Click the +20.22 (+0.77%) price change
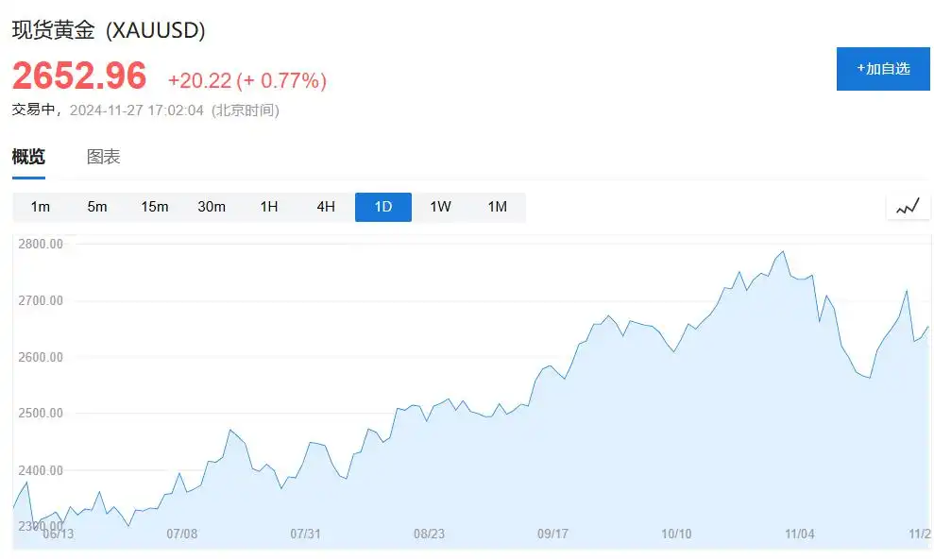 [247, 81]
